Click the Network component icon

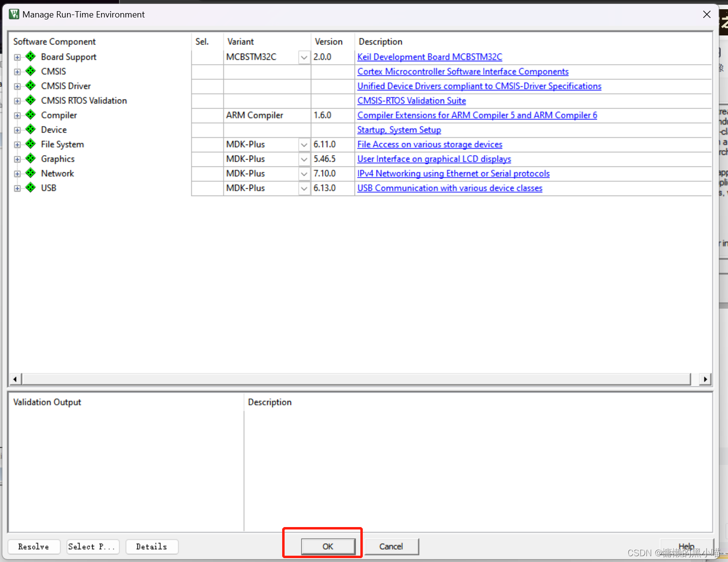click(31, 173)
